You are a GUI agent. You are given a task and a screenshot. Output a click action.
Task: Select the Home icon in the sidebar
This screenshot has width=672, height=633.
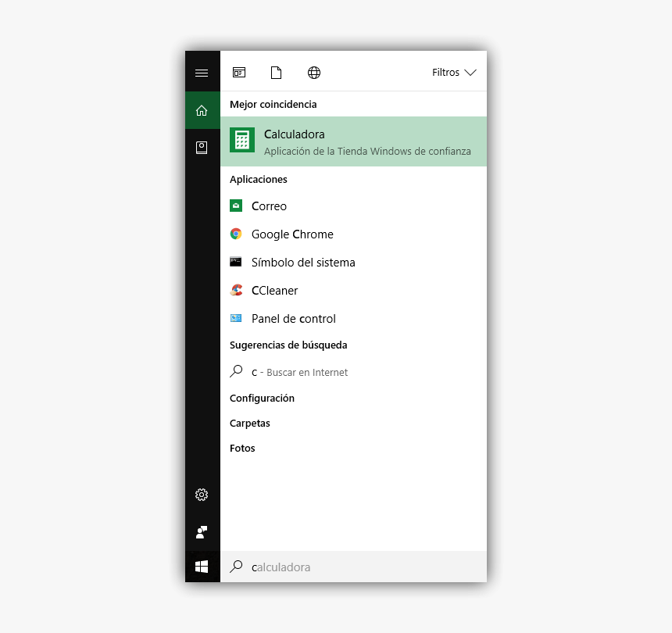coord(202,110)
